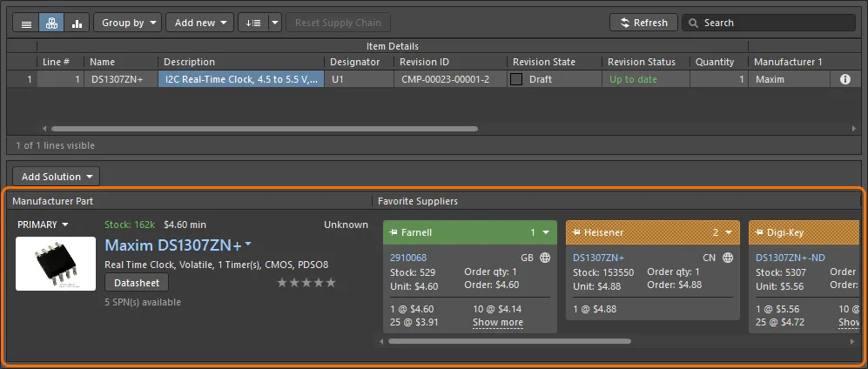This screenshot has height=369, width=868.
Task: Select the supply chain cubes view icon
Action: tap(51, 23)
